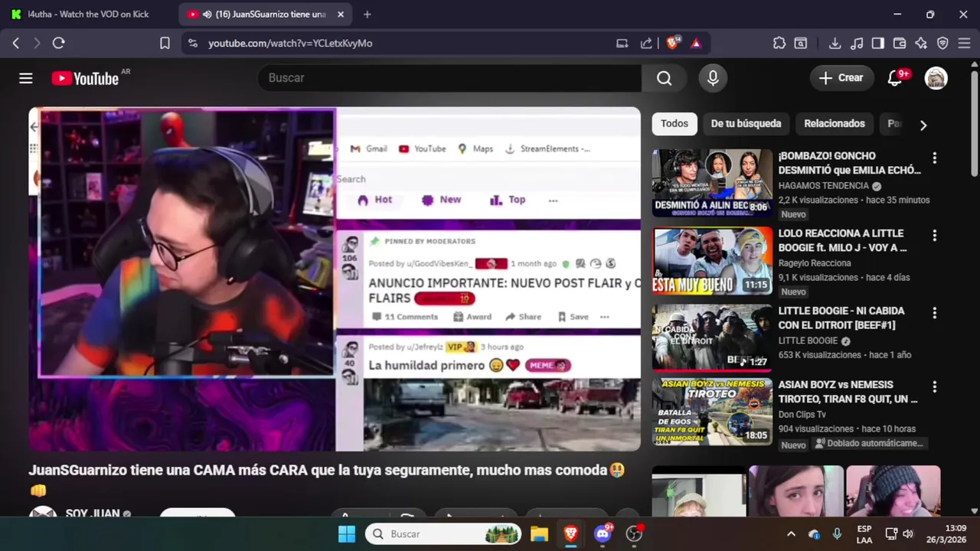Open Leo AI sparkle icon
Screen dimensions: 980x551
click(x=921, y=44)
